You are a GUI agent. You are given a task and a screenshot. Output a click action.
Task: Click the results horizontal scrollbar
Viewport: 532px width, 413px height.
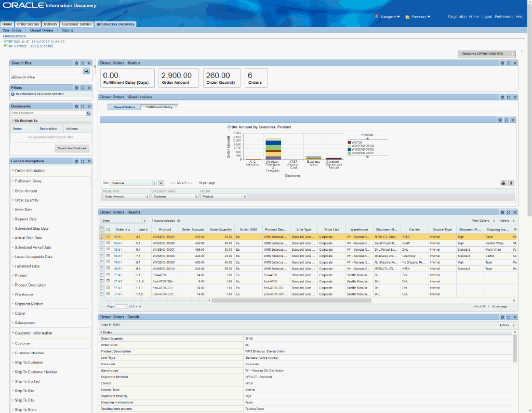pyautogui.click(x=291, y=300)
